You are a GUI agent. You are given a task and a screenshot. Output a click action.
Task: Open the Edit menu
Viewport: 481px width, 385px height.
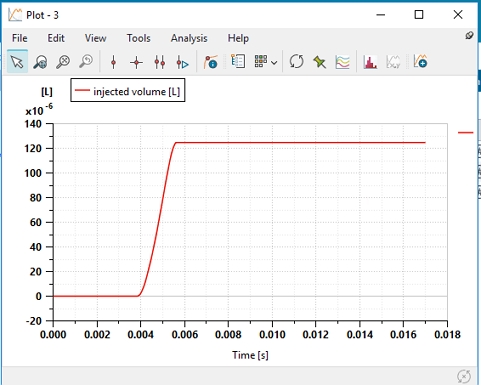56,38
